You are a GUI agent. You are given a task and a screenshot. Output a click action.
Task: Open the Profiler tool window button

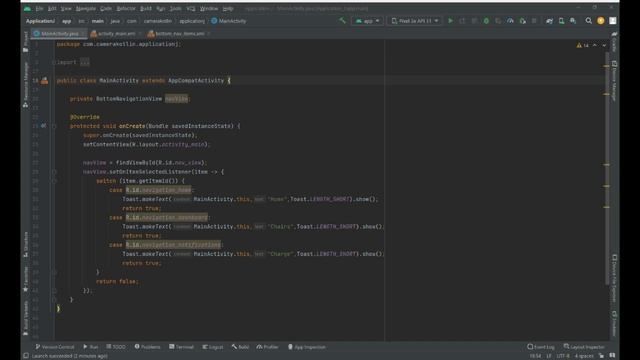pos(267,347)
